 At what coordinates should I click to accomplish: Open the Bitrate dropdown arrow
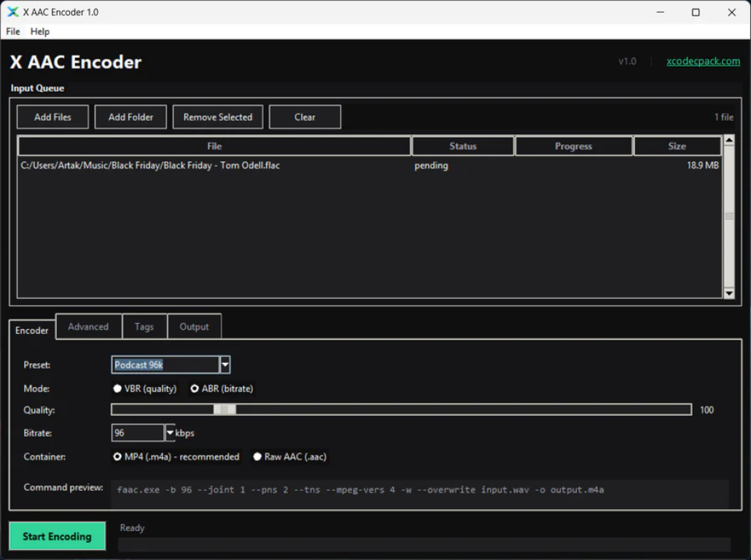pos(170,433)
